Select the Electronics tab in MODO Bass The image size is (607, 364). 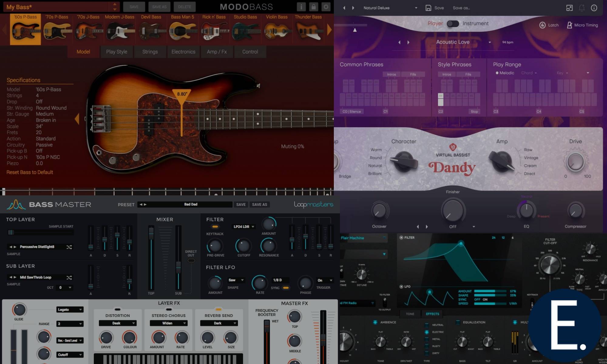point(183,52)
